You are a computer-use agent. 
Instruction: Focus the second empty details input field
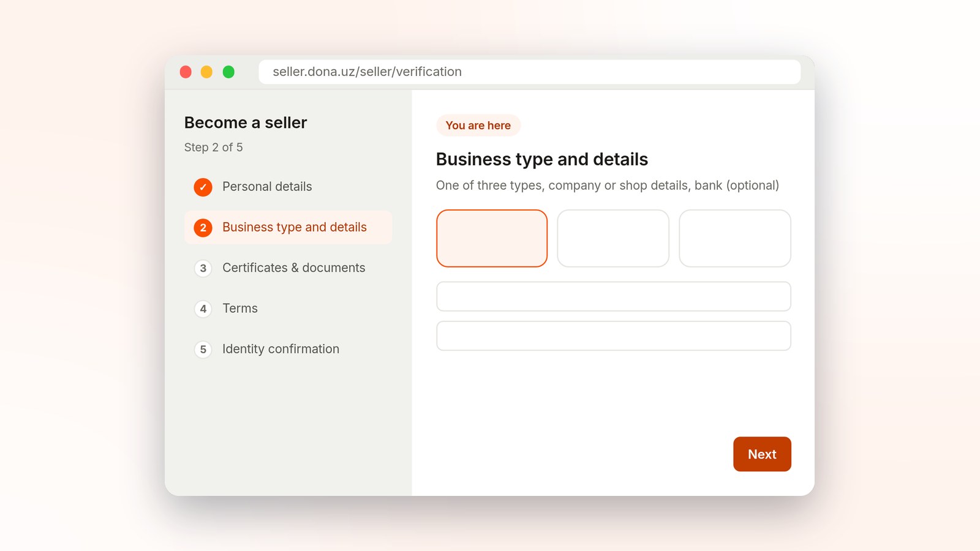coord(614,336)
